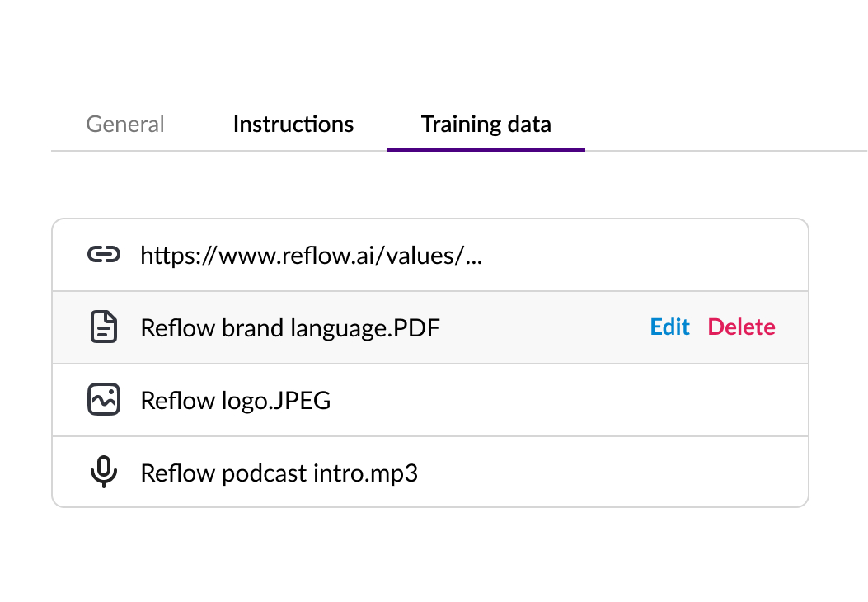
Task: Select the microphone icon for Reflow podcast intro
Action: pos(103,473)
